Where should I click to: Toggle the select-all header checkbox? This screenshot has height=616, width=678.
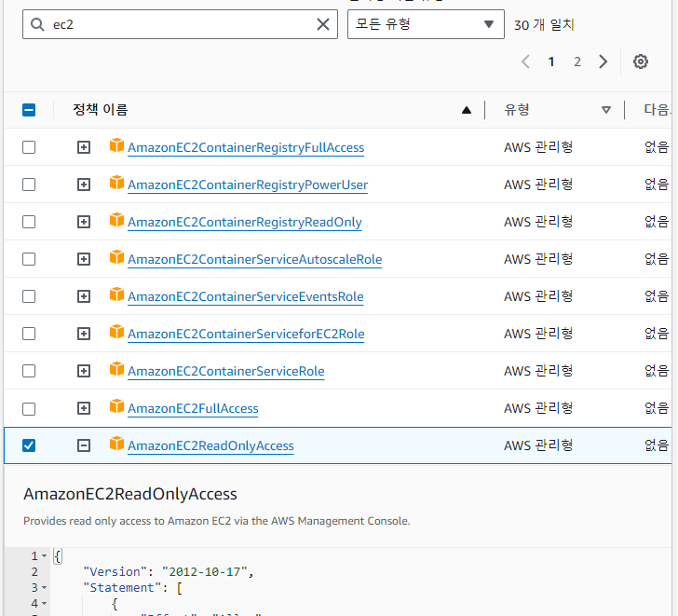click(29, 110)
